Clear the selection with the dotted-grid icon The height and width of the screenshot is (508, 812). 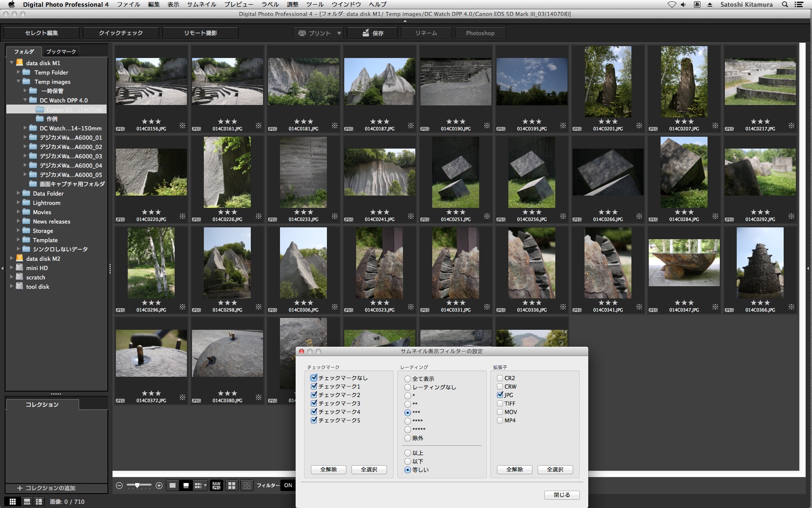pos(247,486)
